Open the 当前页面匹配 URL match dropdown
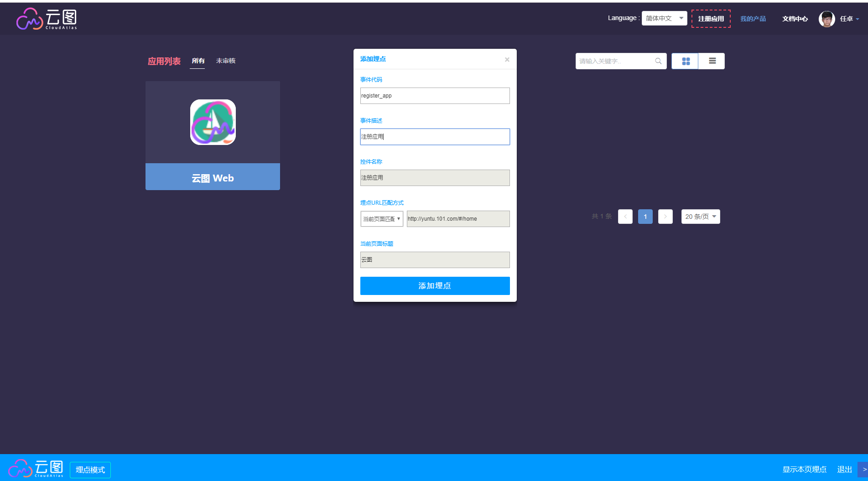Viewport: 868px width, 481px height. pyautogui.click(x=381, y=219)
